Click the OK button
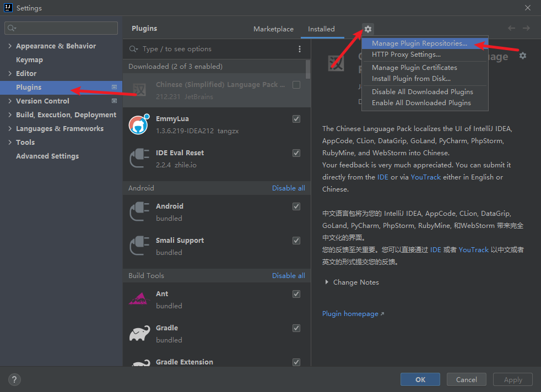 tap(420, 379)
